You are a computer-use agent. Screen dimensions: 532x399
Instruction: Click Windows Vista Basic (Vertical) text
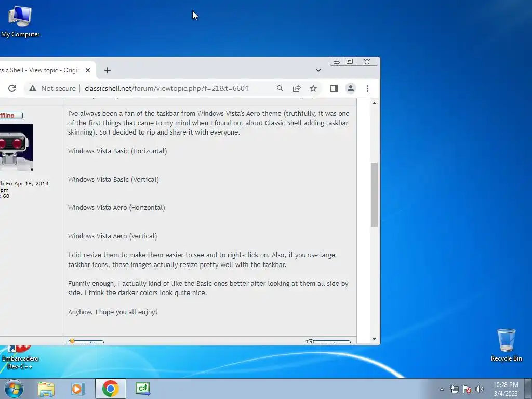(x=113, y=179)
